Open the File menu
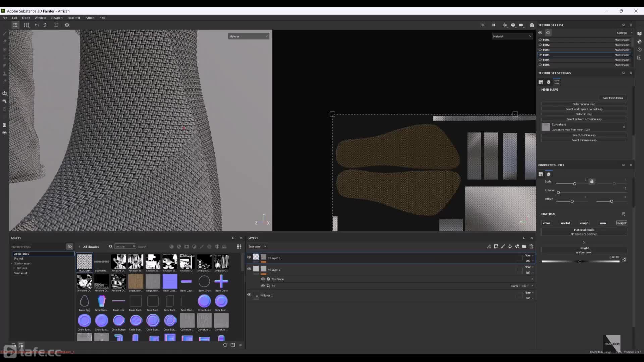This screenshot has height=362, width=644. 5,18
